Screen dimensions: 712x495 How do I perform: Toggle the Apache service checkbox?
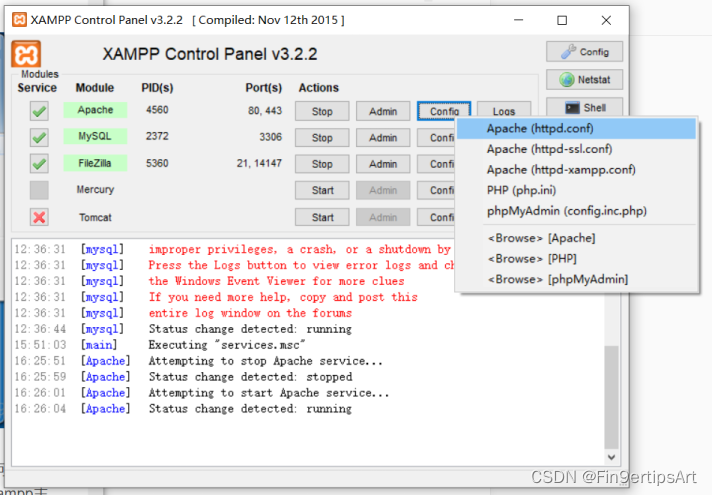(x=39, y=111)
